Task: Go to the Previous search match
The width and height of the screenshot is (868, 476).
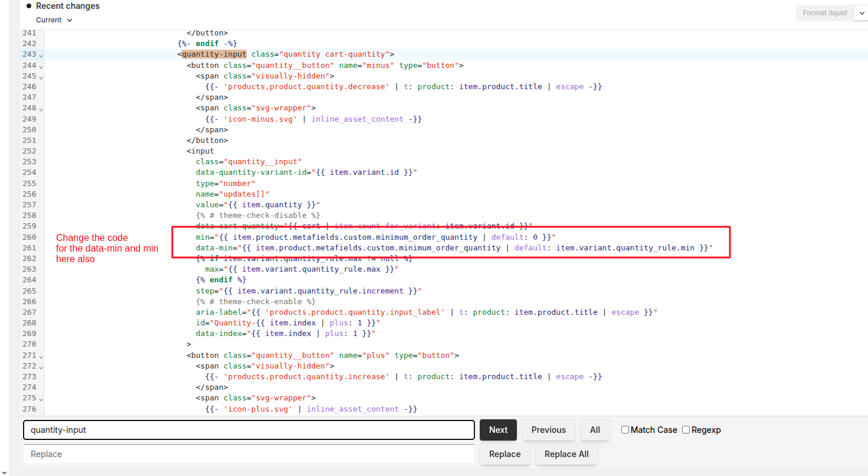Action: coord(548,430)
